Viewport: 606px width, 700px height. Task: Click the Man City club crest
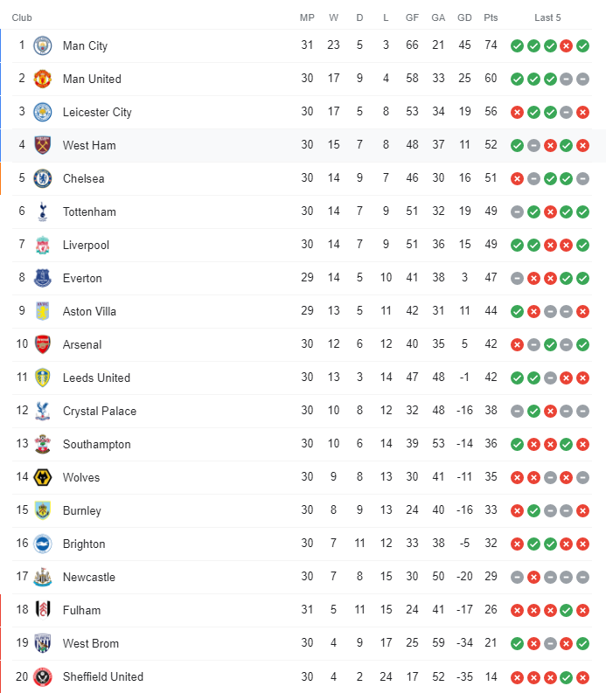pos(43,45)
